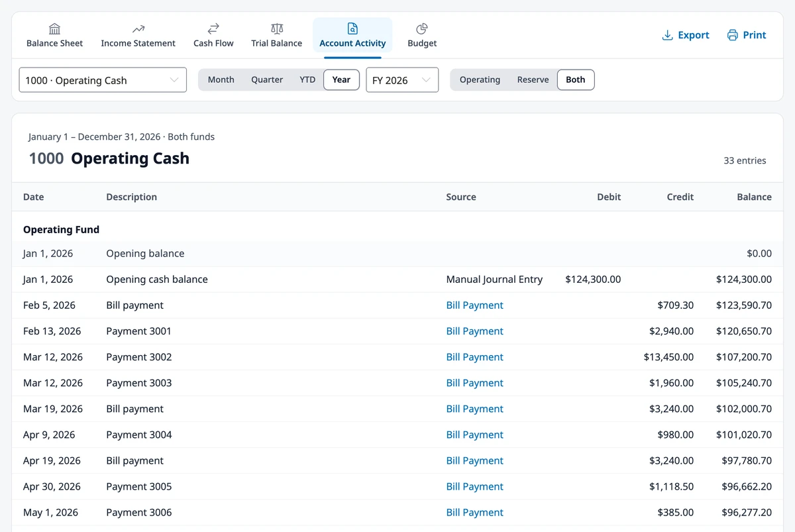
Task: Click the Source column header
Action: [x=461, y=197]
